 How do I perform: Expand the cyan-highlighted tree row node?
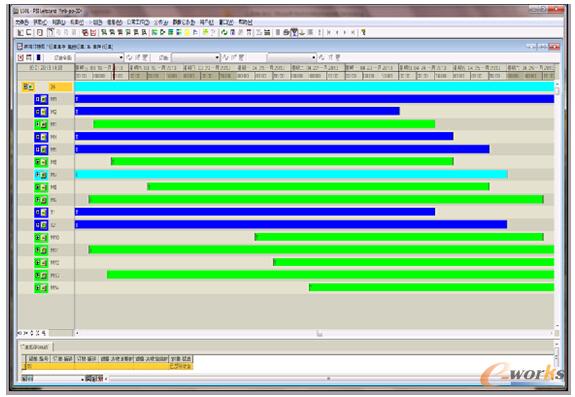38,174
